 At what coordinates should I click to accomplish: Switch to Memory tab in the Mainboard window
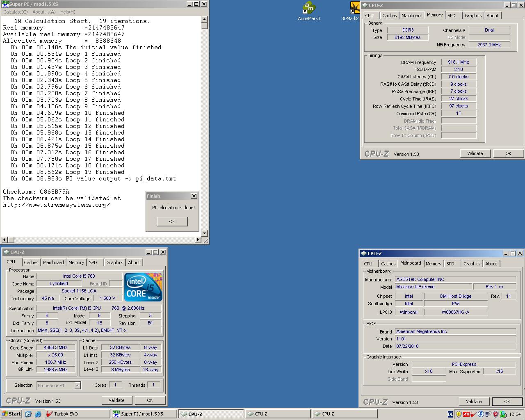pos(434,264)
